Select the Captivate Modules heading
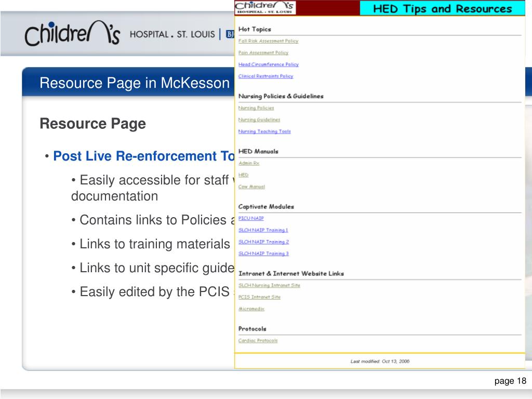The width and height of the screenshot is (532, 399). tap(267, 207)
